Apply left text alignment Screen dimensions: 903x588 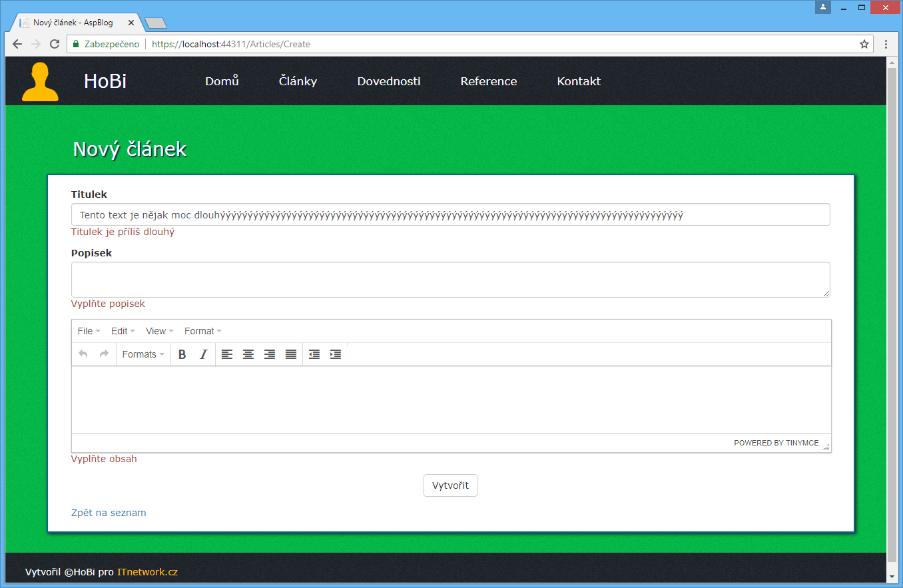tap(226, 354)
